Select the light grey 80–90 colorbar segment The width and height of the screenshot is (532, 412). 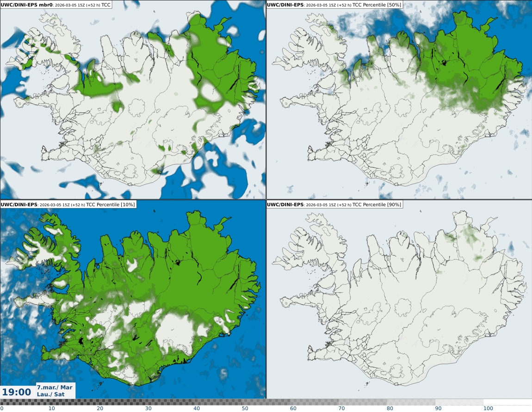click(x=411, y=402)
